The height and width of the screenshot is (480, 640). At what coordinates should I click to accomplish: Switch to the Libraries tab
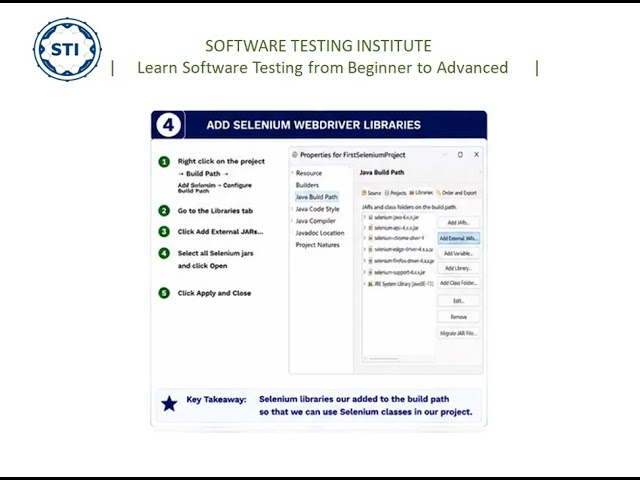[x=421, y=193]
